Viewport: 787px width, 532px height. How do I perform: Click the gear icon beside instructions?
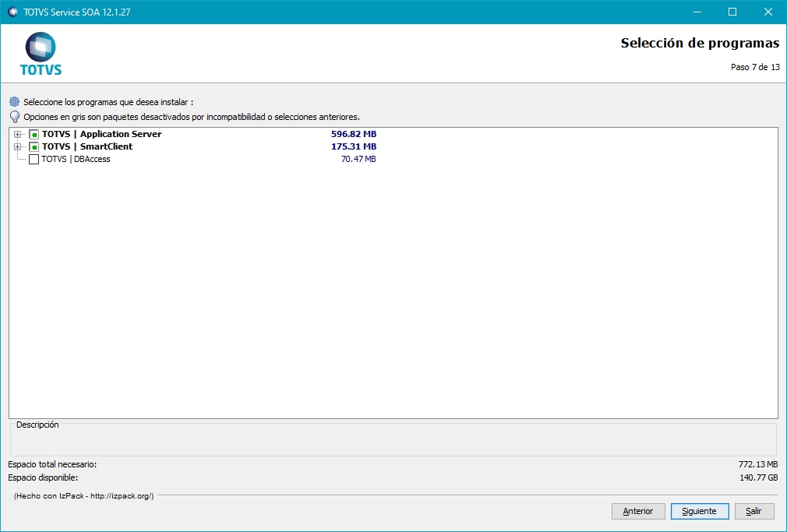tap(15, 102)
